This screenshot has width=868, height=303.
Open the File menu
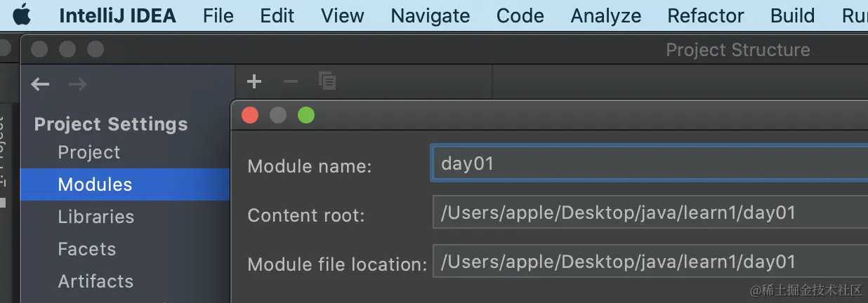point(218,15)
